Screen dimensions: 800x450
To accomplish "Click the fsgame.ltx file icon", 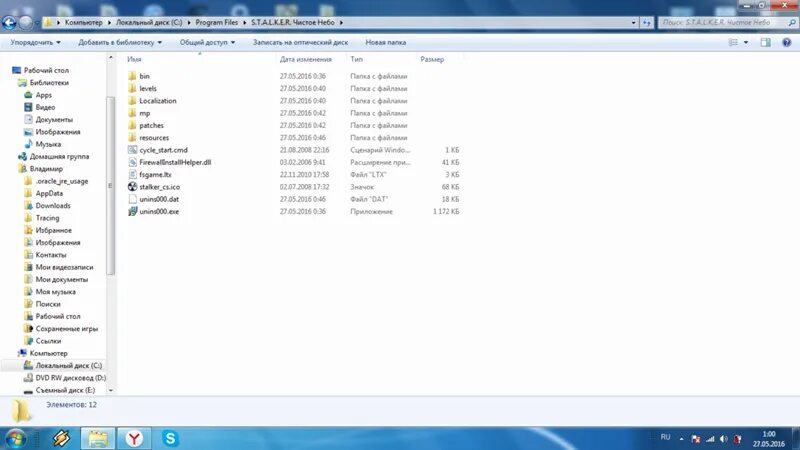I will [132, 174].
